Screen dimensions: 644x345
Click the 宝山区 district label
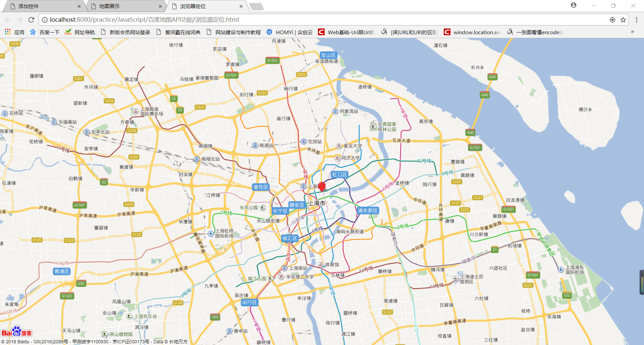click(x=328, y=55)
